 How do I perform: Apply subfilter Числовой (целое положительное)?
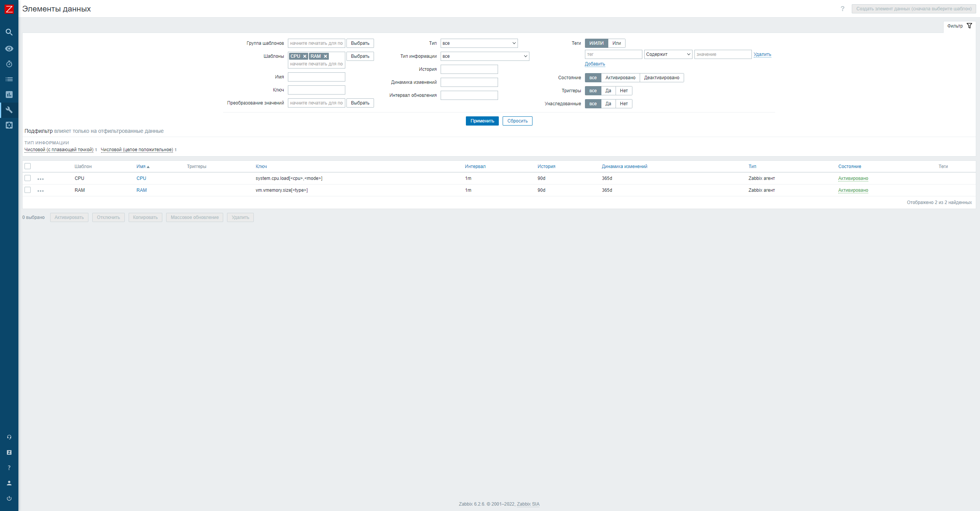[x=137, y=150]
